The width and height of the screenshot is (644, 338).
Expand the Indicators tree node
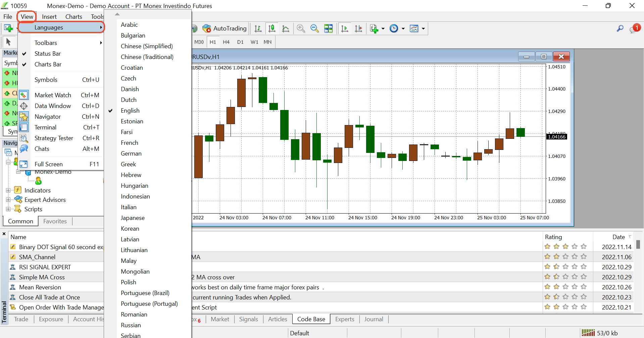pos(8,190)
